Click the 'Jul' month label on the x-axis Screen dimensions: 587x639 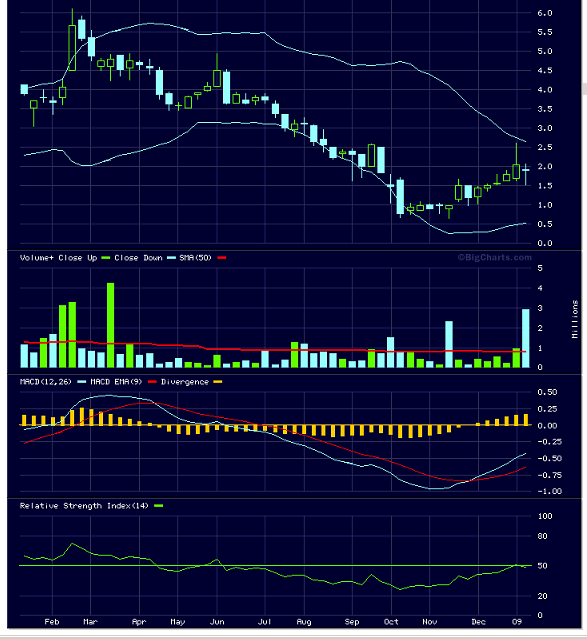pos(265,622)
